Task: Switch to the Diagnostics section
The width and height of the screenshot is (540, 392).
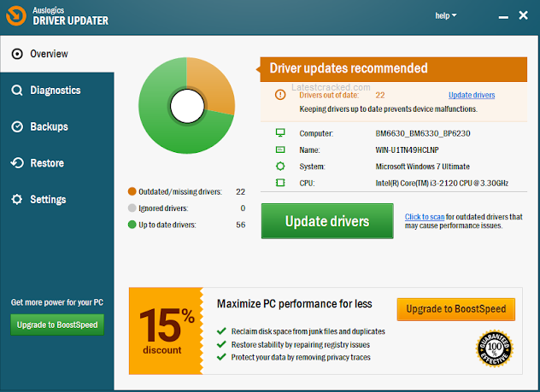Action: point(57,91)
